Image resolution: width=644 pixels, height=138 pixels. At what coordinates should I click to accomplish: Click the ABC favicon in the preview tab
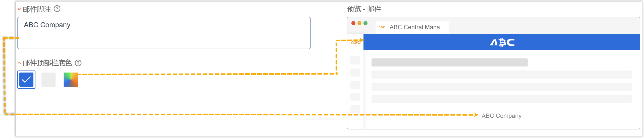[x=382, y=27]
